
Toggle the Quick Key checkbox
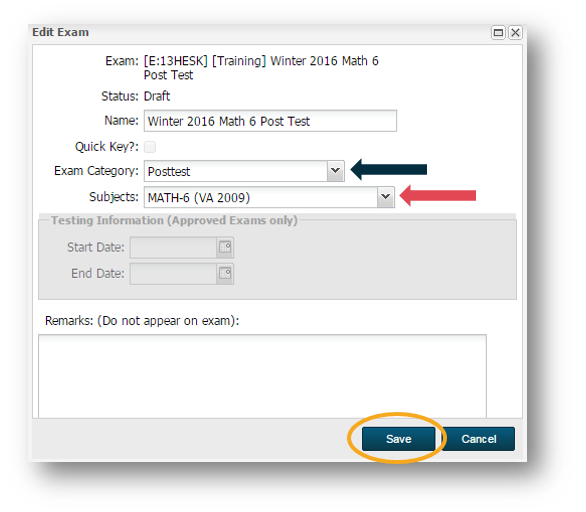(150, 147)
